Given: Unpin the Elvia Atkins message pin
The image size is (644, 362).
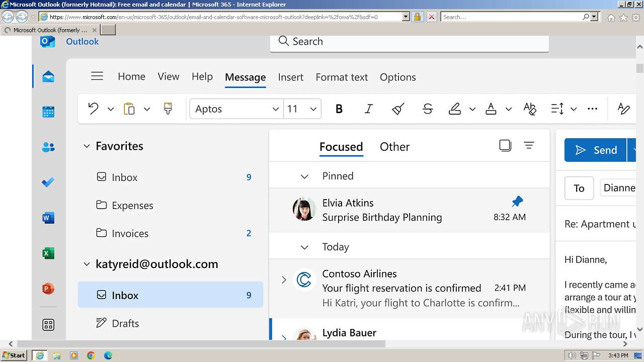Looking at the screenshot, I should pos(517,202).
